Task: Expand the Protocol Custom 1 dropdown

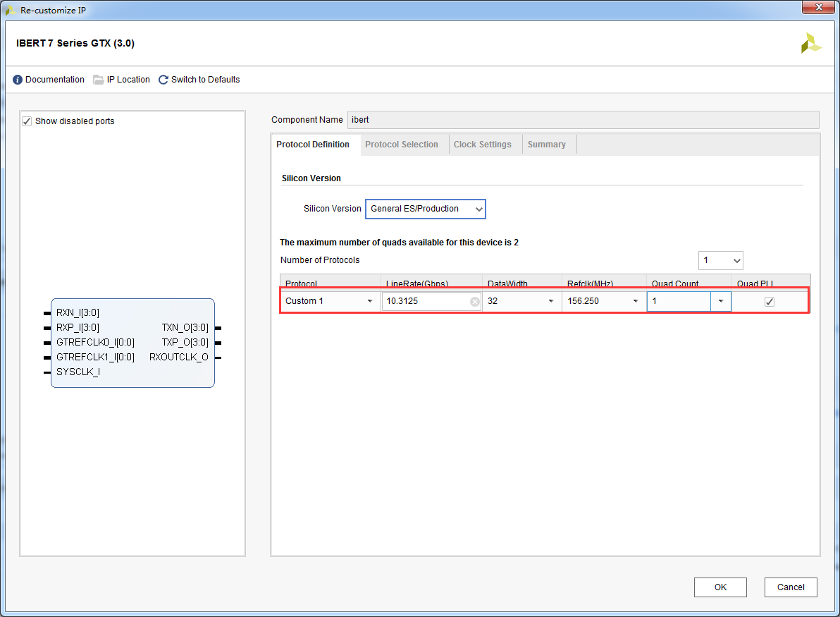Action: click(x=370, y=301)
